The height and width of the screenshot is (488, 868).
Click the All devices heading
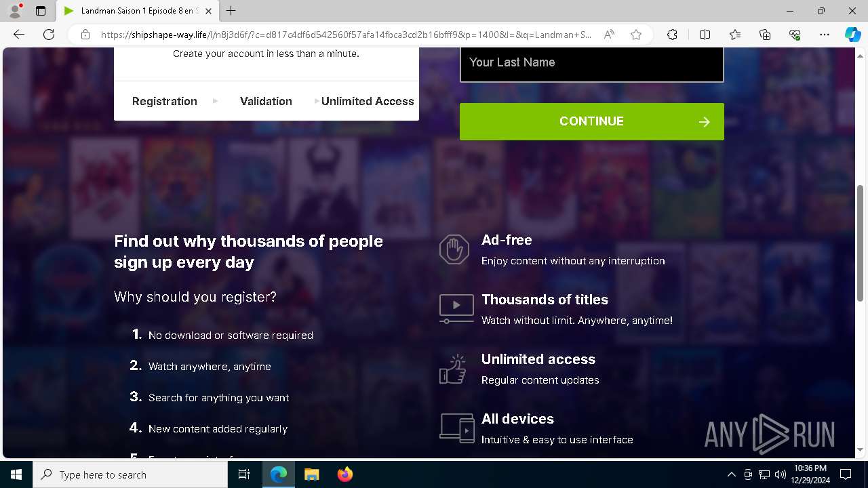tap(517, 419)
